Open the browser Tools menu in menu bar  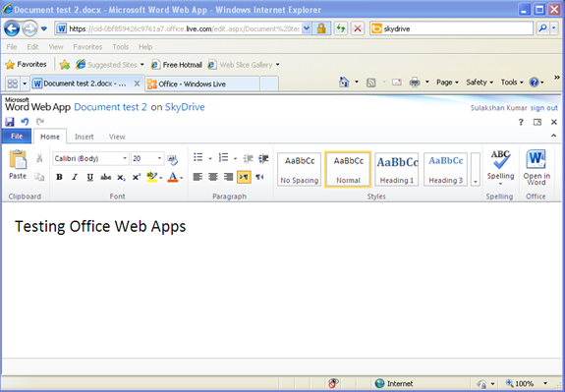point(120,47)
